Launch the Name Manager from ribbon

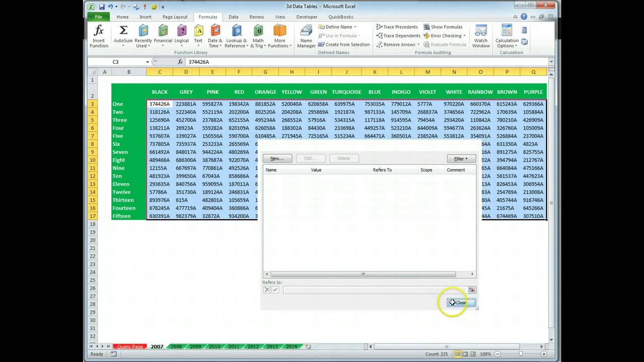pos(306,36)
